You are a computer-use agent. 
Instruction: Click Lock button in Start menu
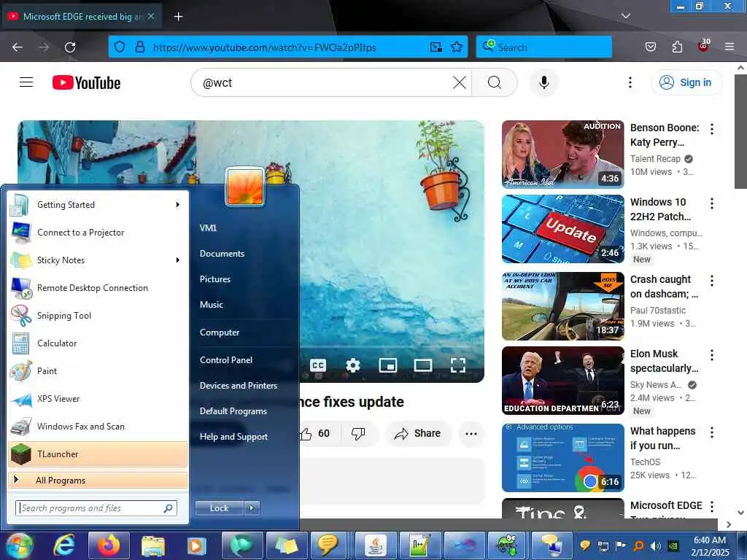click(x=219, y=508)
